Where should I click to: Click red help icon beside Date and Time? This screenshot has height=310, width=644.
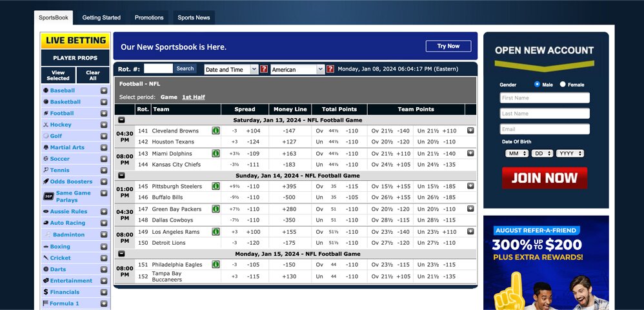coord(264,69)
